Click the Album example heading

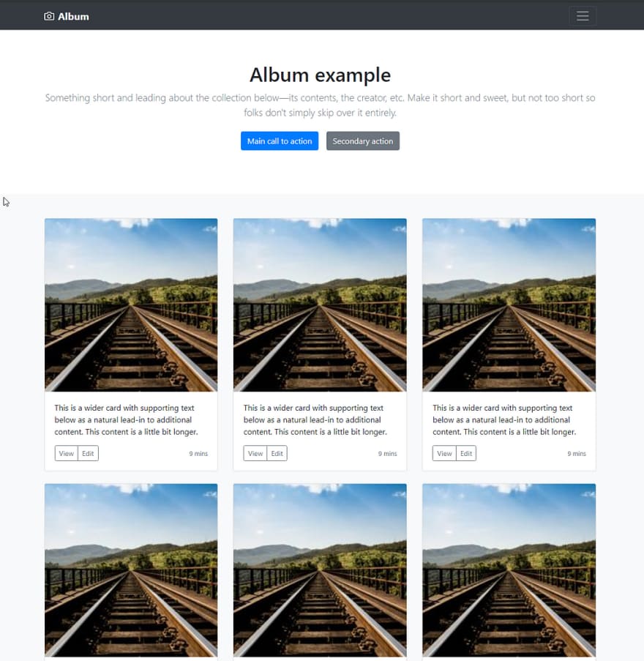(321, 75)
